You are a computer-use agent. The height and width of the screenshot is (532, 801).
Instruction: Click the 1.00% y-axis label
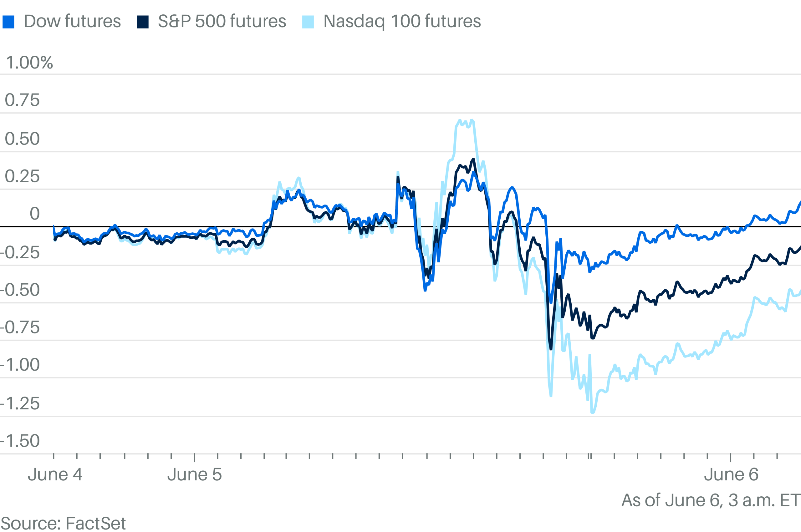coord(29,63)
